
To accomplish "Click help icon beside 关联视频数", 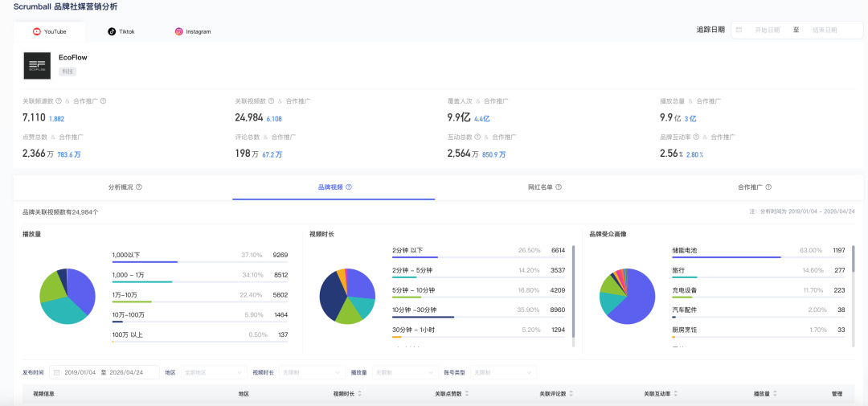I will pos(272,101).
